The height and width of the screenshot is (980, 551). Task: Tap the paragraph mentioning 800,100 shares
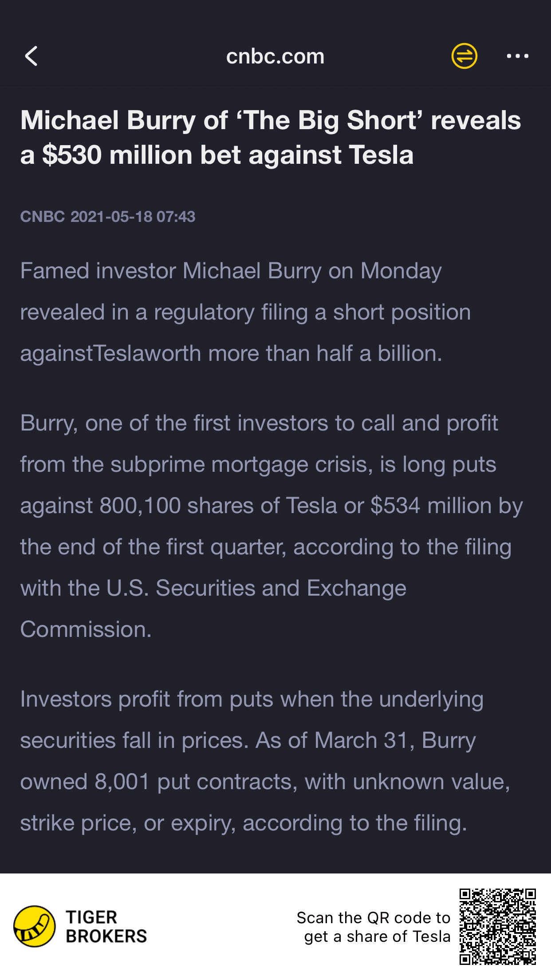coord(272,526)
